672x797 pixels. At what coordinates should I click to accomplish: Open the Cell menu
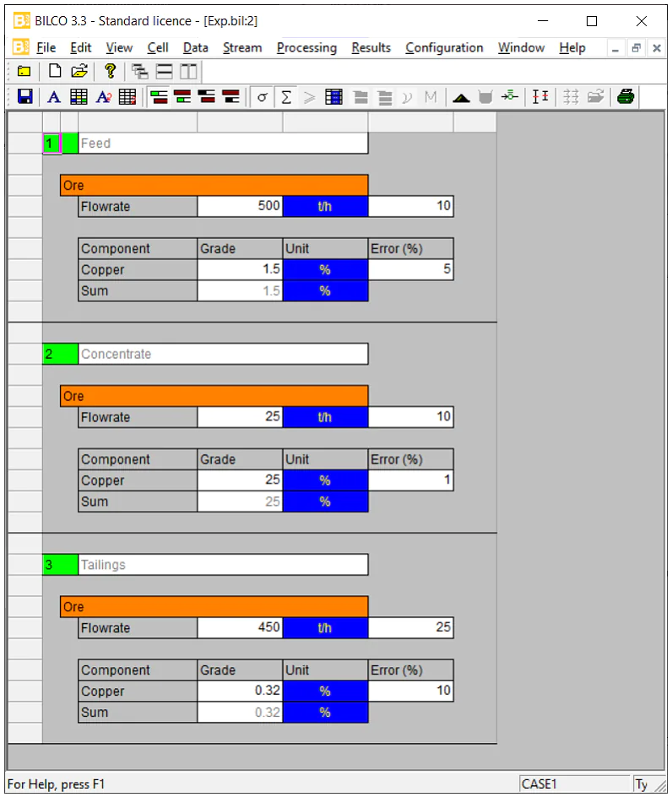pyautogui.click(x=158, y=48)
